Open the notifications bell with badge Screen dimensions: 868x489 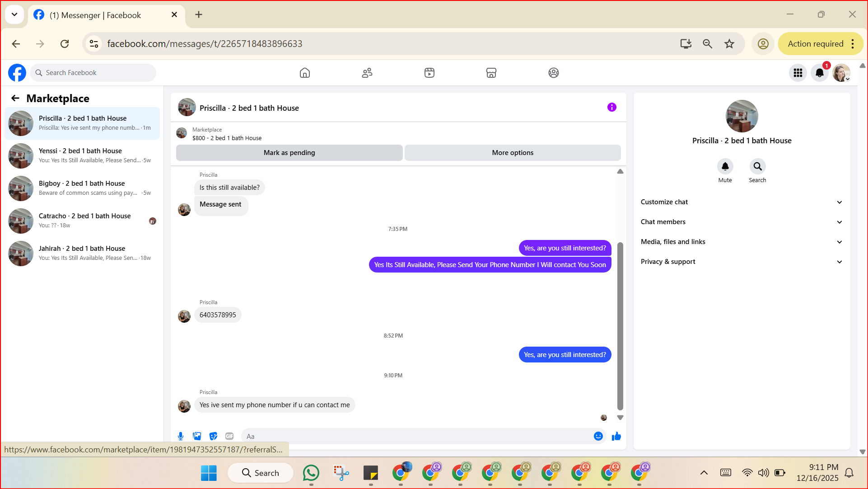point(820,73)
